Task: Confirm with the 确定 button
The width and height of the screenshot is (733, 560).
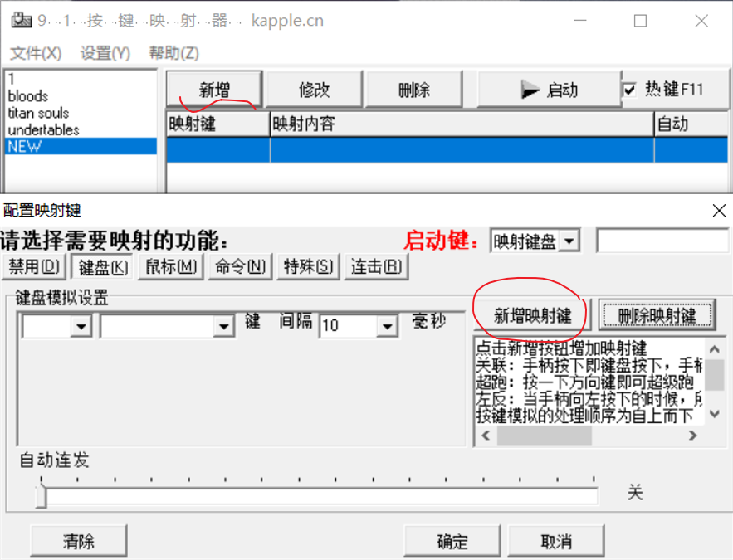Action: pos(452,541)
